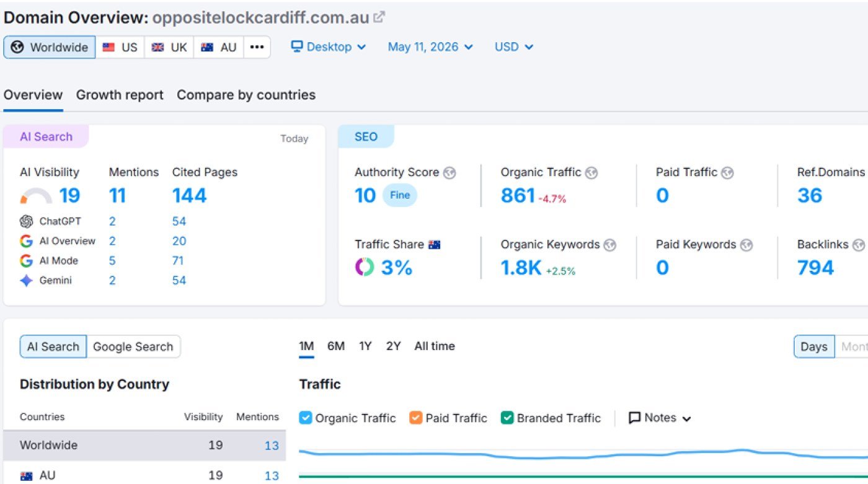Viewport: 868px width, 484px height.
Task: Click the blue Organic Traffic chart line
Action: click(x=583, y=455)
